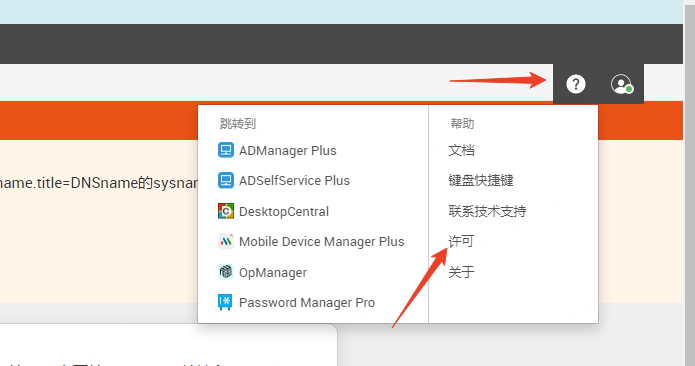This screenshot has width=695, height=366.
Task: Click the 帮助 section heading
Action: point(462,124)
